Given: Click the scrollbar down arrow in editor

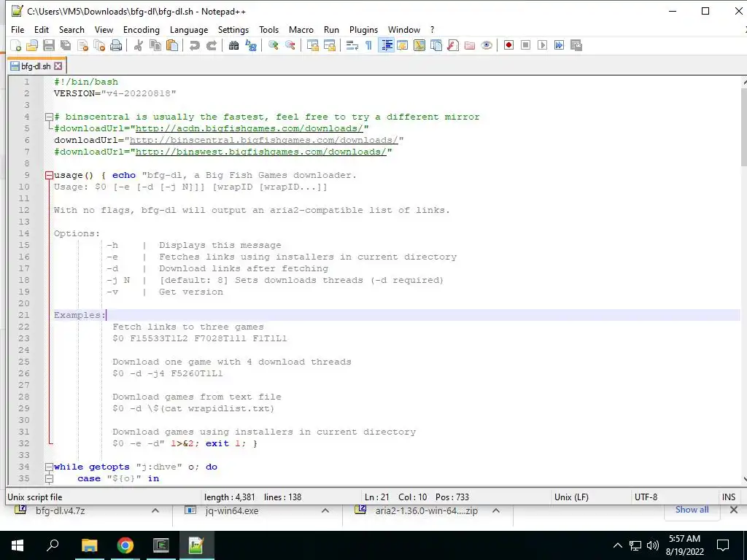Looking at the screenshot, I should [743, 479].
